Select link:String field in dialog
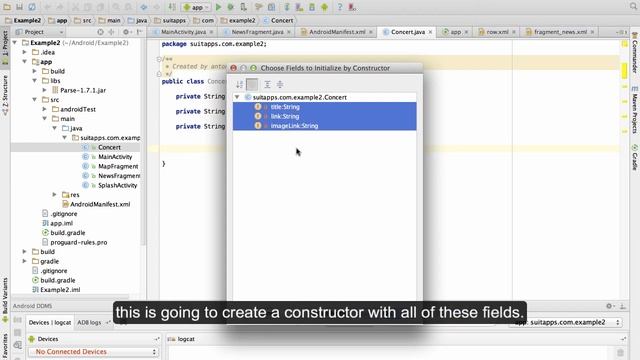 (x=324, y=116)
